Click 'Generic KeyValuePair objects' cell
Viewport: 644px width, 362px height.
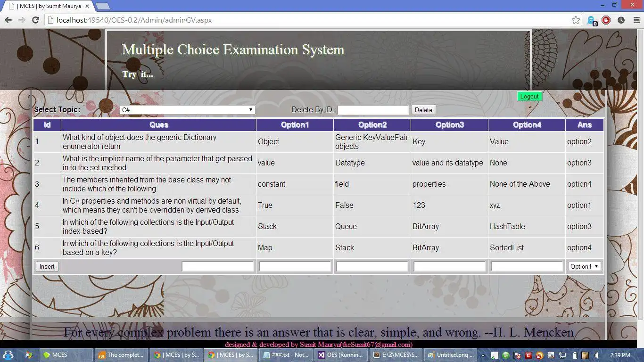pos(372,142)
